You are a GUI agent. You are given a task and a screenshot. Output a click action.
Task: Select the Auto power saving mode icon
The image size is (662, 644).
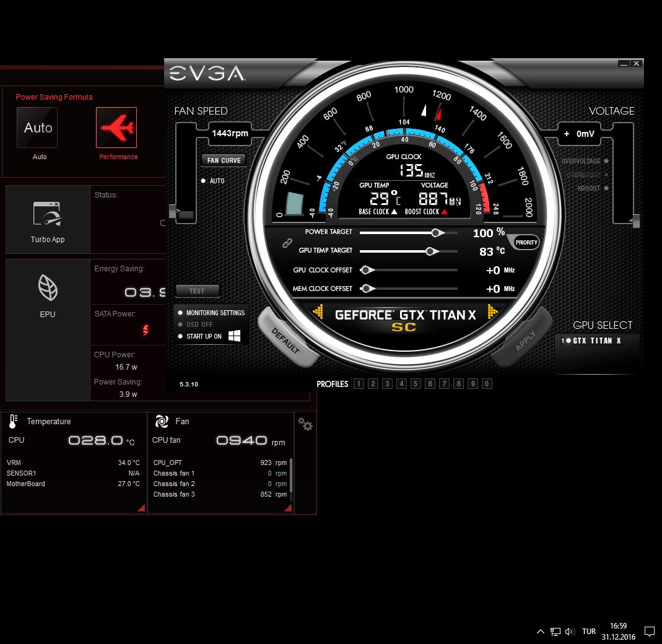point(37,128)
